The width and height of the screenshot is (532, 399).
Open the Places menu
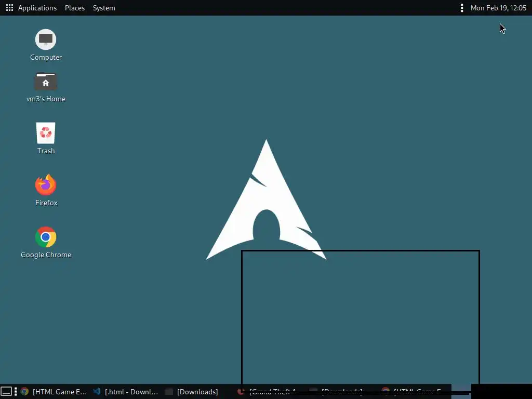point(75,8)
